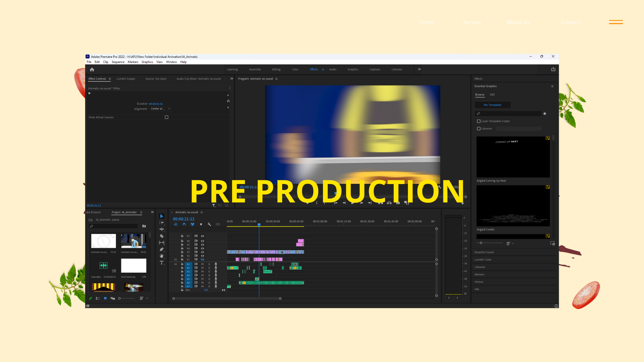This screenshot has width=644, height=362.
Task: Click About Us link on website header
Action: coord(518,22)
